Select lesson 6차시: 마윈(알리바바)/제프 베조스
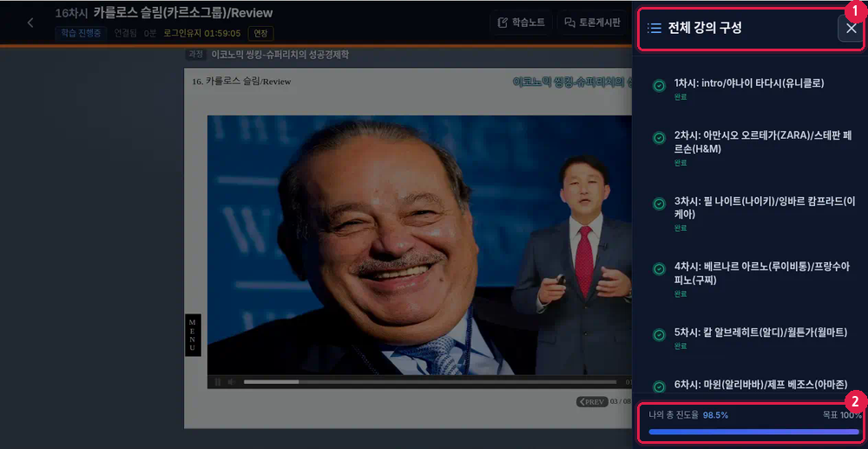This screenshot has width=868, height=449. (x=760, y=384)
